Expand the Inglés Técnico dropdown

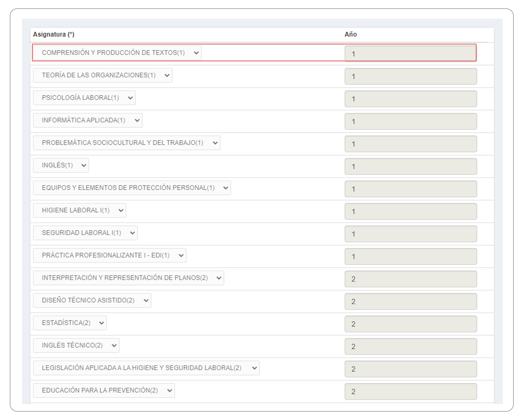coord(76,345)
